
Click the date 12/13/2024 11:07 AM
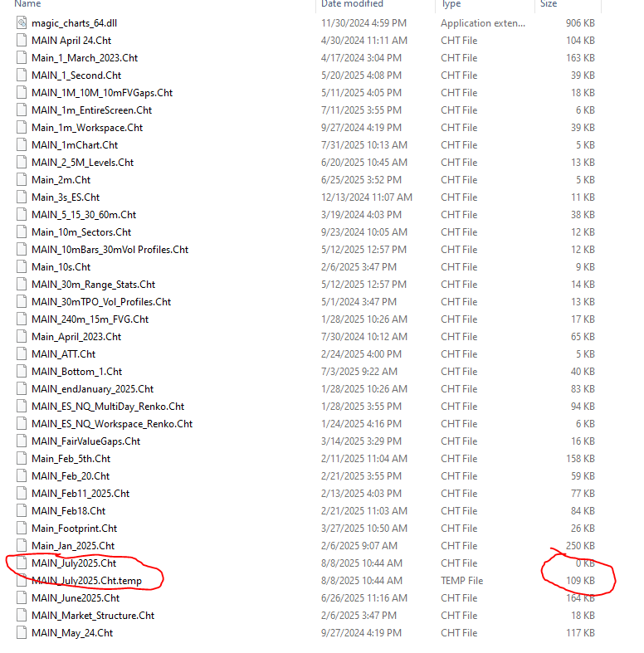[367, 197]
